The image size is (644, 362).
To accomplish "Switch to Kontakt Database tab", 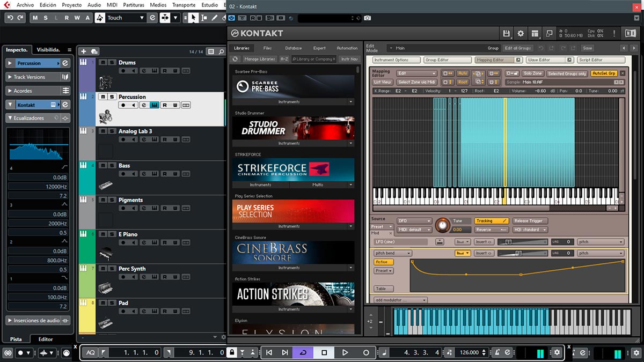I will point(293,48).
